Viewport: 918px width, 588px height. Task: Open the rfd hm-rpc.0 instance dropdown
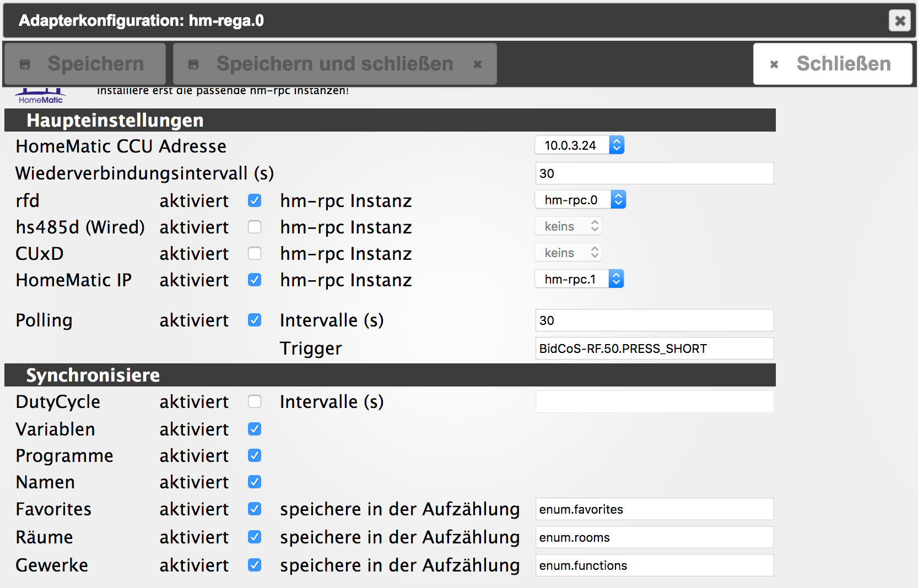pyautogui.click(x=580, y=200)
